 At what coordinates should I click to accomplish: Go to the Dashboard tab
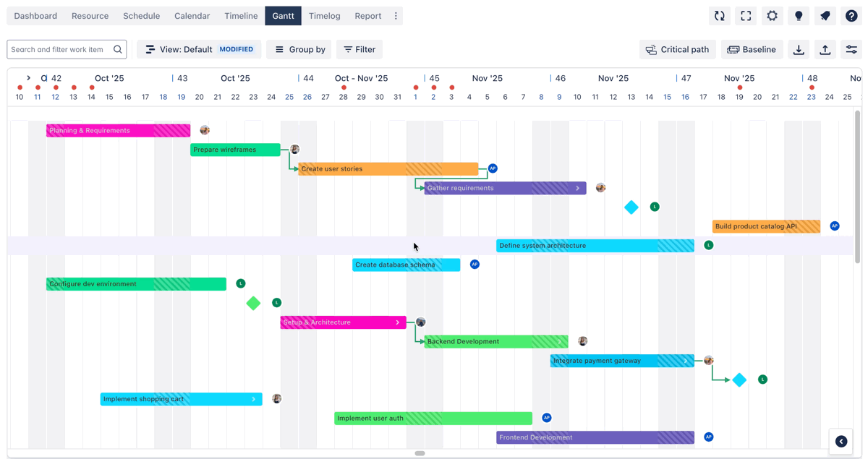(x=35, y=16)
